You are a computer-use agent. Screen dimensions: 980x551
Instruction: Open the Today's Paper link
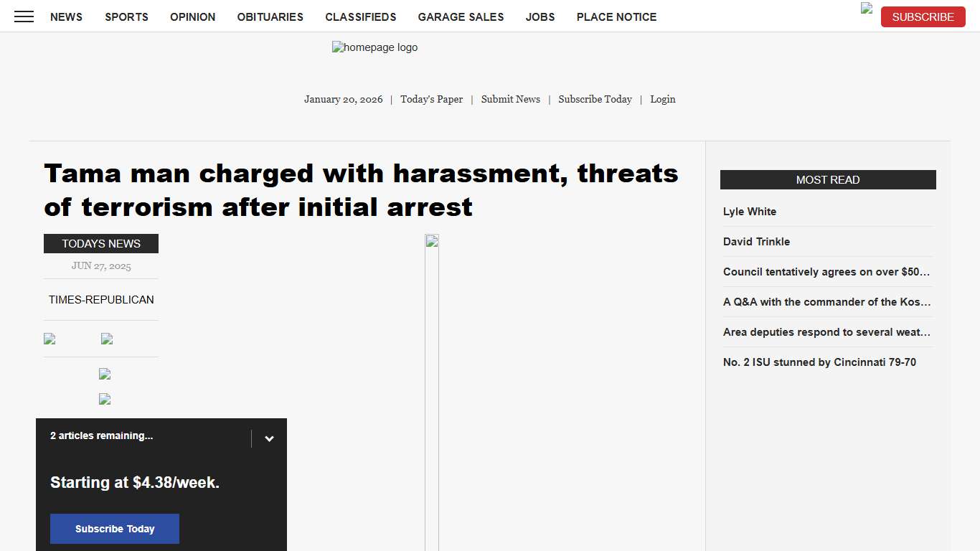[431, 99]
